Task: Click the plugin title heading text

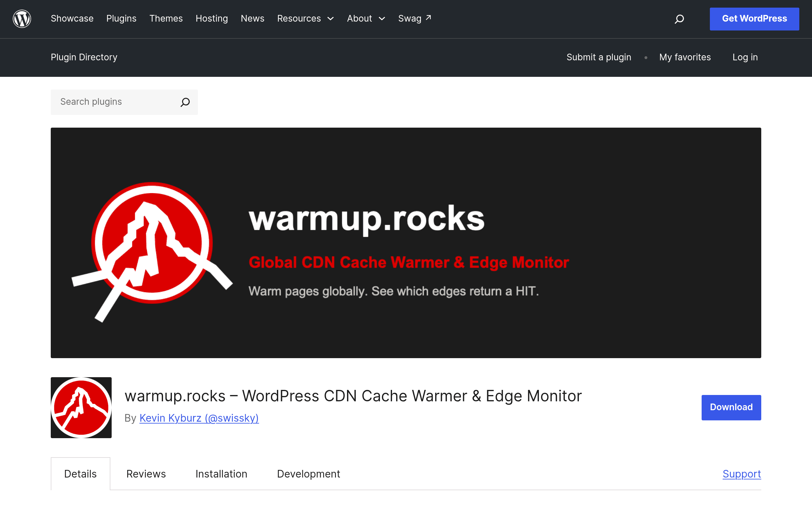Action: point(353,396)
